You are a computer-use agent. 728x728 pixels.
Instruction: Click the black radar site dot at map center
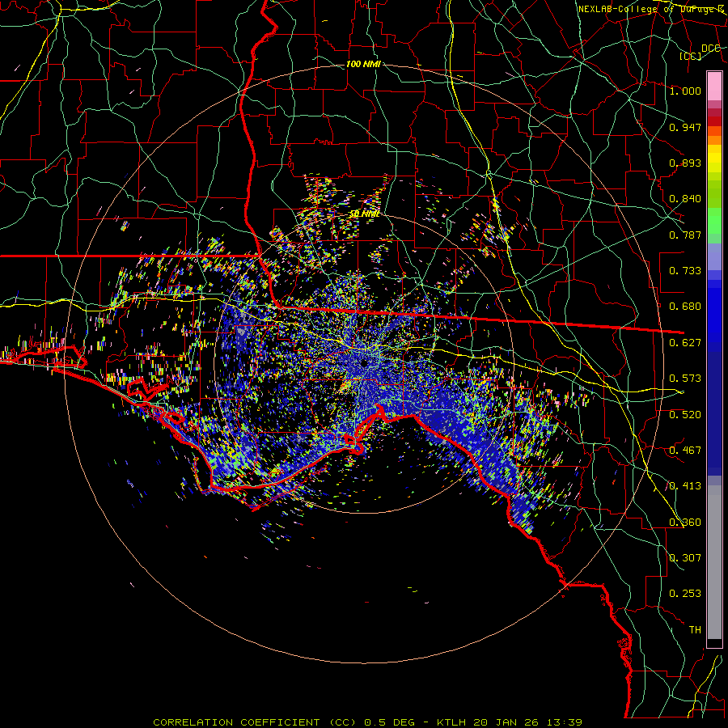(364, 362)
